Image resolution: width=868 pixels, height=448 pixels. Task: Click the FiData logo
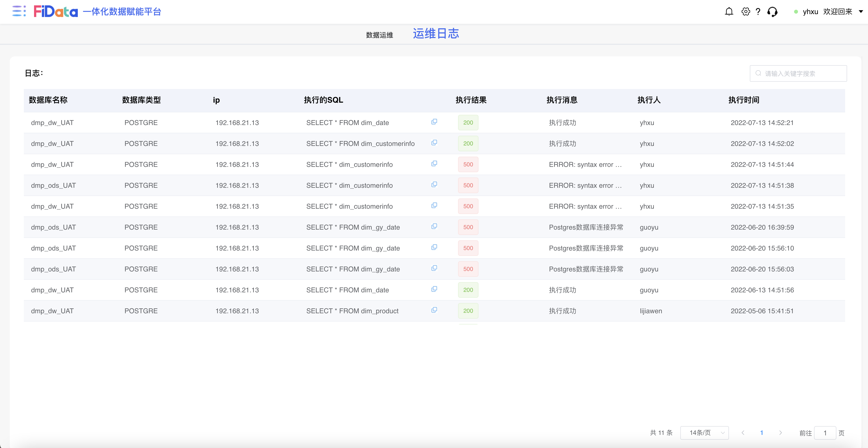point(56,11)
